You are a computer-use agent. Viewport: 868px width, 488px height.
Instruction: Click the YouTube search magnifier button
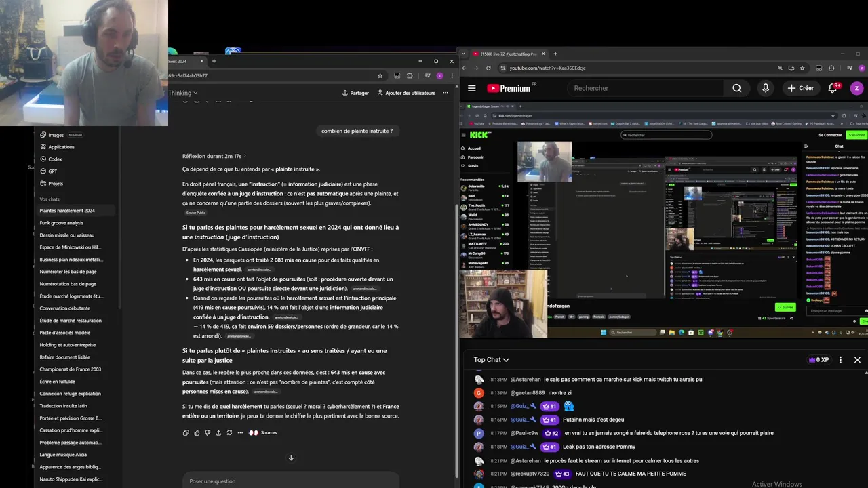(x=737, y=88)
